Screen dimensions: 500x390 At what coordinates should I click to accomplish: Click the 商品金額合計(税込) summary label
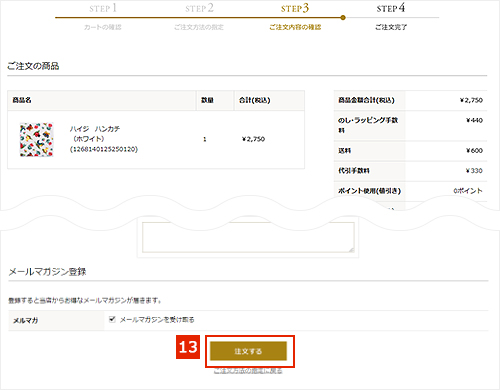[x=366, y=100]
